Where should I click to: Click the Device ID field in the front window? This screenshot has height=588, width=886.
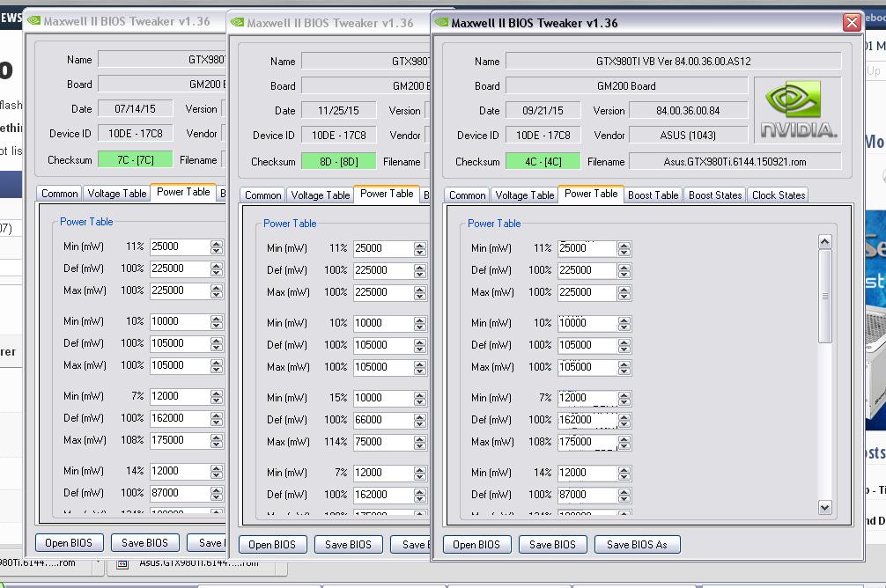pyautogui.click(x=543, y=136)
